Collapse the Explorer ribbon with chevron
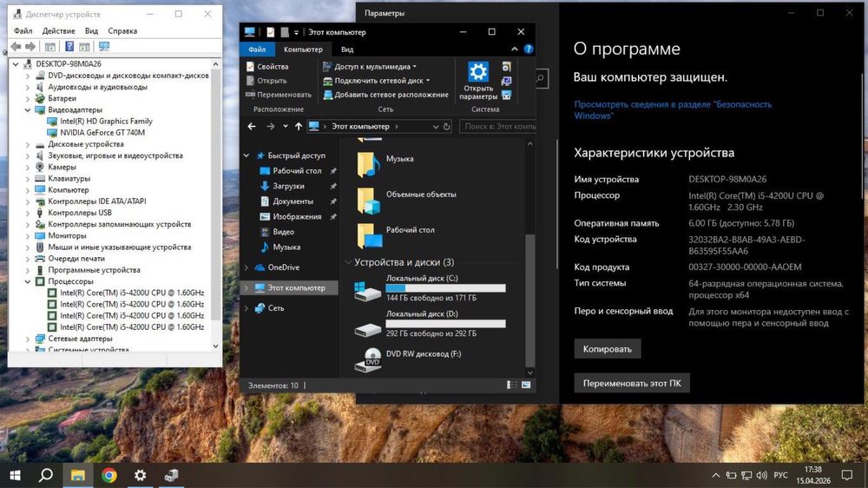This screenshot has width=868, height=488. coord(514,49)
